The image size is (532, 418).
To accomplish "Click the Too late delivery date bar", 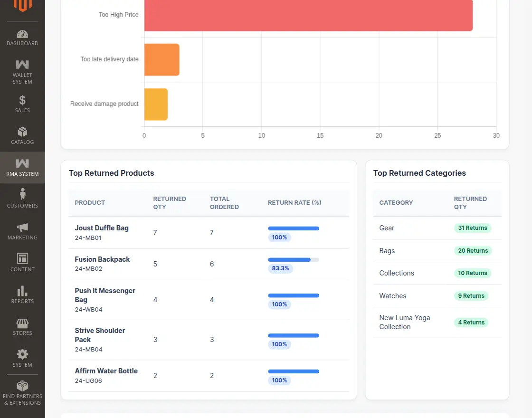I will pos(162,60).
